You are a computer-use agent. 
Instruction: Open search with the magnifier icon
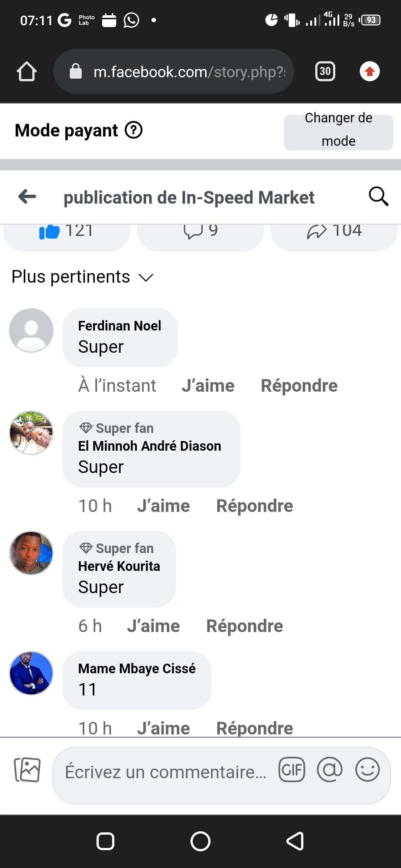point(378,196)
